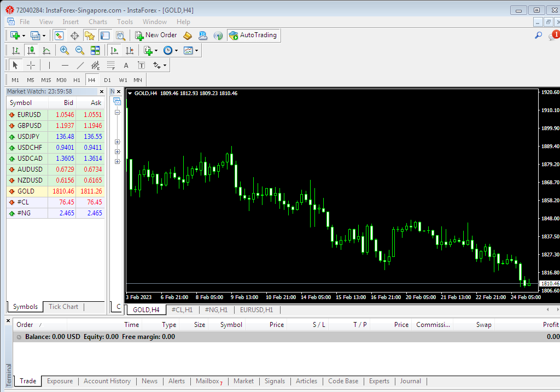Pick the horizontal line drawing tool
The width and height of the screenshot is (560, 392).
[x=65, y=66]
